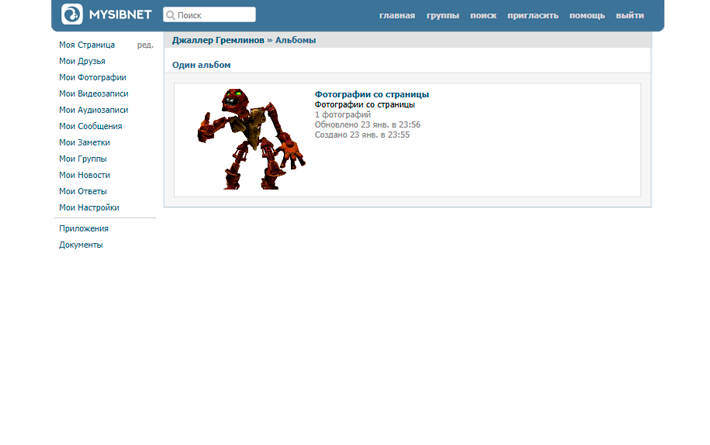Screen dimensions: 710x445
Task: Go to Мои Видеозаписи
Action: (x=93, y=94)
